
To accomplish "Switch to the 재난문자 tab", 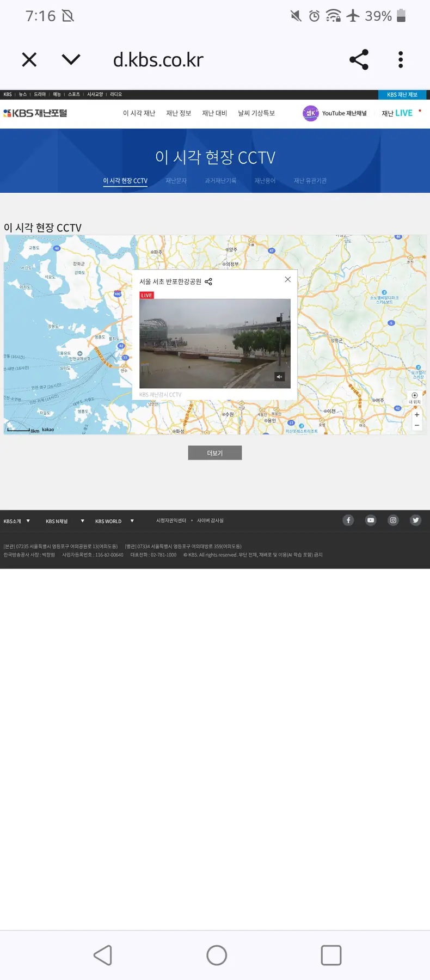I will coord(176,181).
